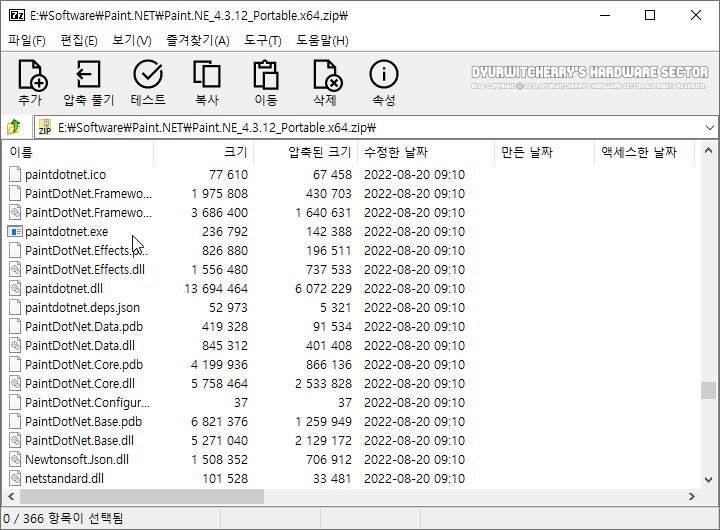
Task: Sort by the 크기 column header
Action: click(x=203, y=152)
